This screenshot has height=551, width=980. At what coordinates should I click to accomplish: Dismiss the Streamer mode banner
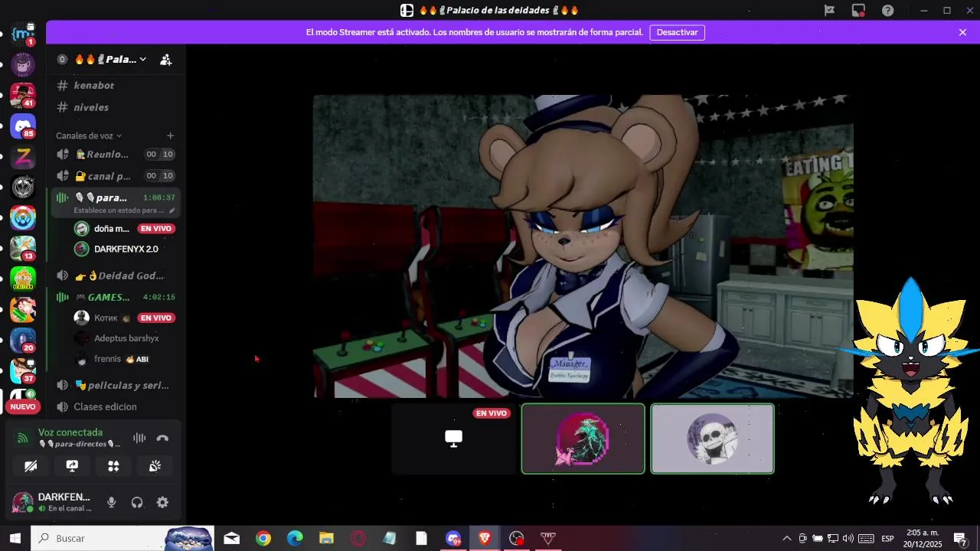pyautogui.click(x=962, y=33)
